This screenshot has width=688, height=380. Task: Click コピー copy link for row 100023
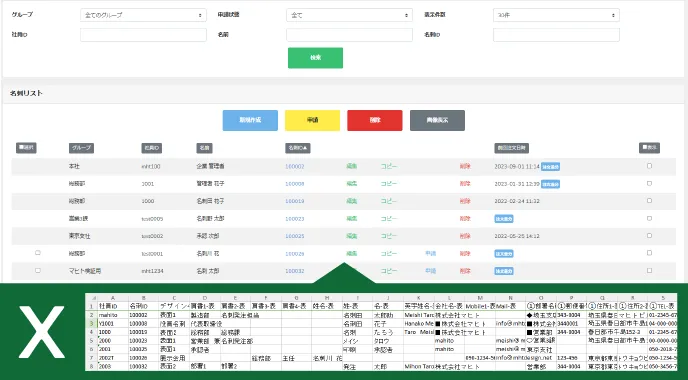[x=388, y=219]
